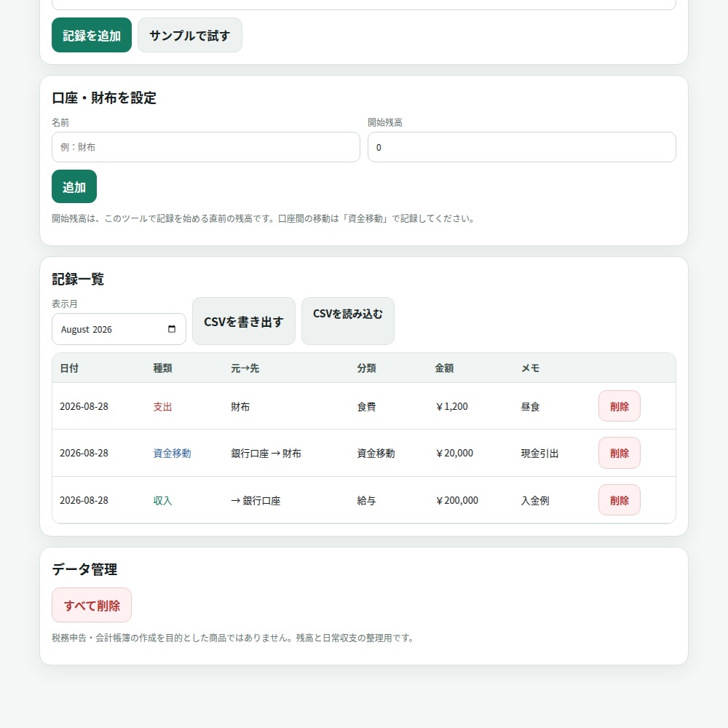Click the 記録一覧 heading
The image size is (728, 728).
[78, 279]
